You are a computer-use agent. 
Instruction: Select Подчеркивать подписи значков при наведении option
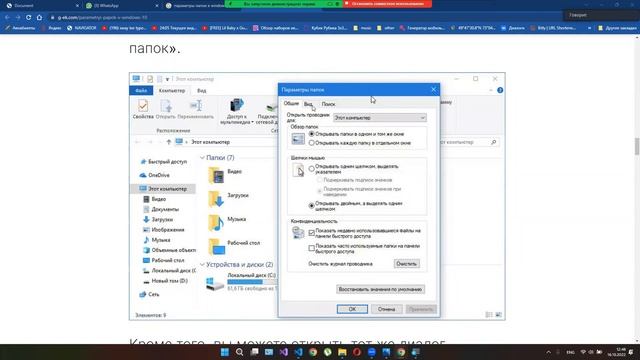pos(320,191)
